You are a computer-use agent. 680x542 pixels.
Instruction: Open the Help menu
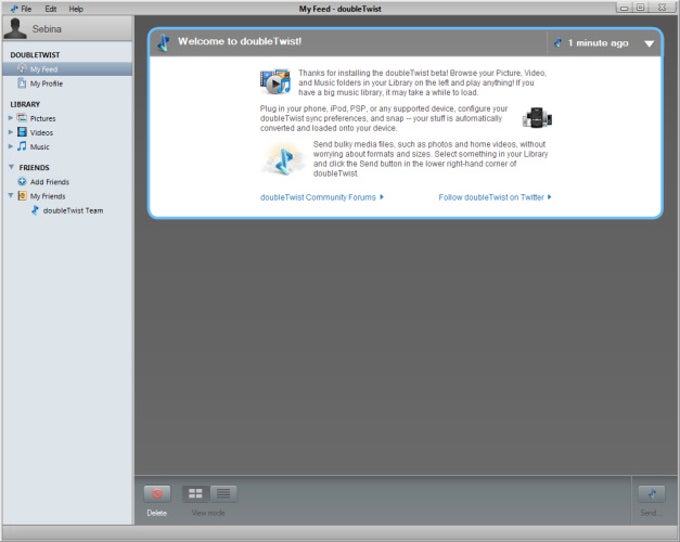point(76,9)
